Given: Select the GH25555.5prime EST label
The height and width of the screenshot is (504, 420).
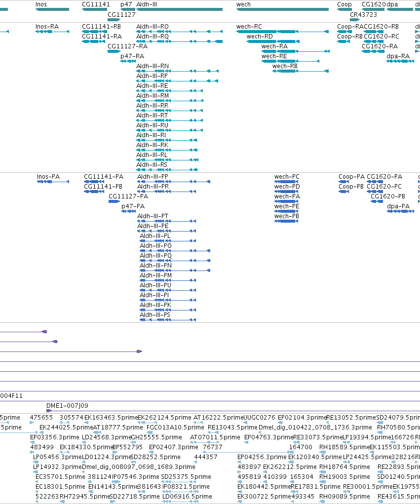Looking at the screenshot, I should coord(156,437).
